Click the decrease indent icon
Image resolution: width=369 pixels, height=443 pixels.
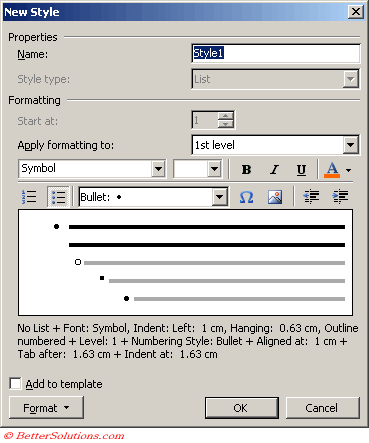(311, 197)
